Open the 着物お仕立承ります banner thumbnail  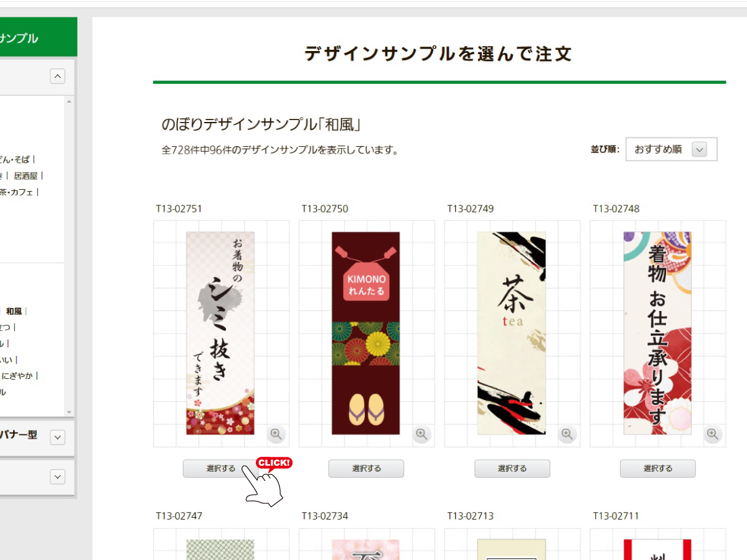(657, 333)
